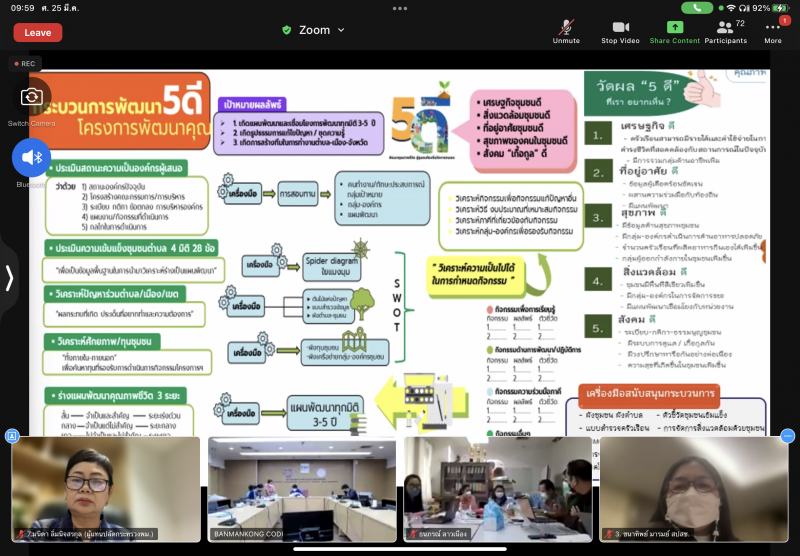Open the More options menu
Viewport: 800px width, 556px height.
coord(773,32)
